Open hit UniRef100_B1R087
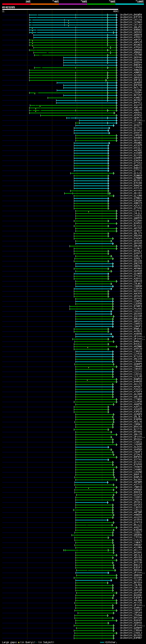Image resolution: width=146 pixels, height=644 pixels. click(131, 620)
